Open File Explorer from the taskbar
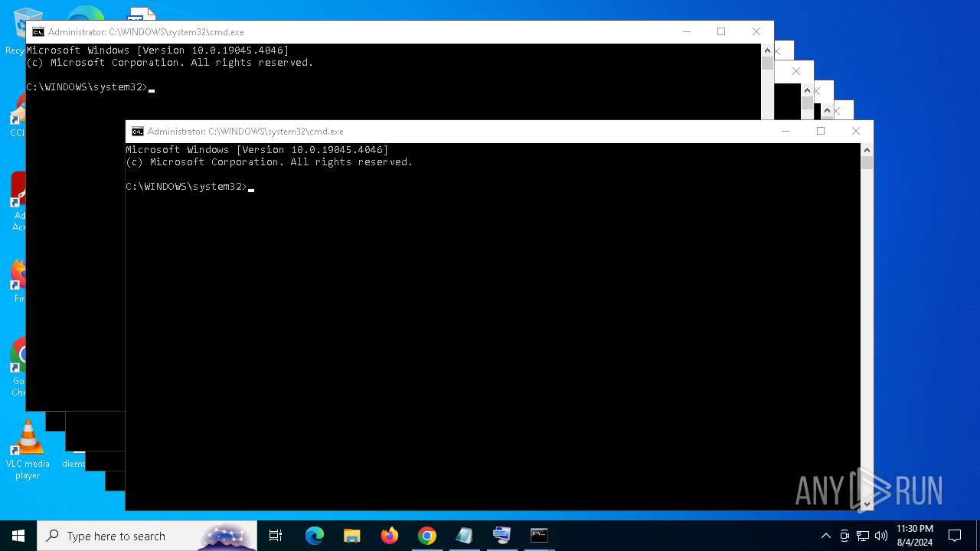This screenshot has width=980, height=551. (352, 536)
